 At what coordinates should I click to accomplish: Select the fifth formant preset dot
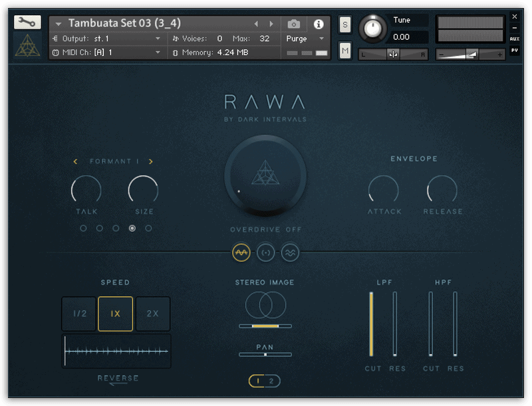pos(148,228)
